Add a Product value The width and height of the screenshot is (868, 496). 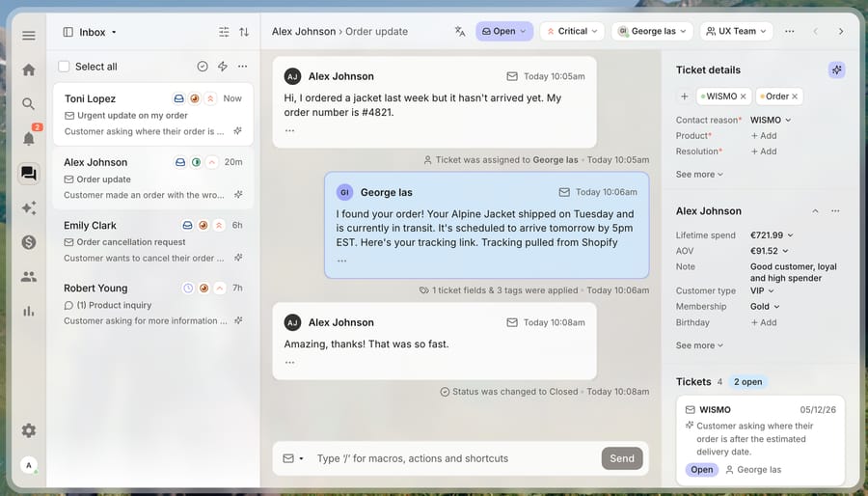(764, 136)
